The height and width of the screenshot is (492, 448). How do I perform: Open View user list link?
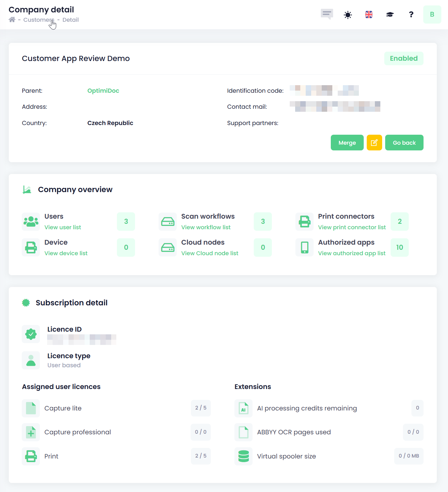(x=63, y=227)
